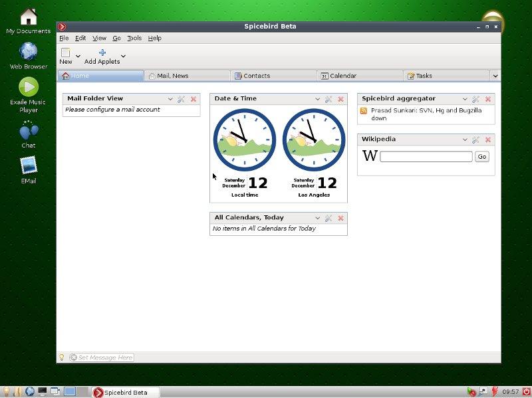Click the Los Angeles clock face
The image size is (532, 398).
point(314,140)
